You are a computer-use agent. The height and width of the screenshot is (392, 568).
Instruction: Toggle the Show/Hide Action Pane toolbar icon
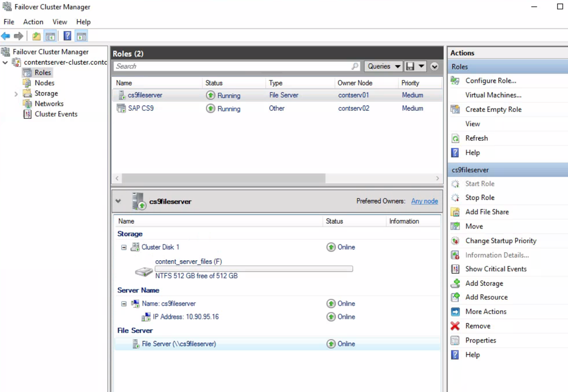81,36
